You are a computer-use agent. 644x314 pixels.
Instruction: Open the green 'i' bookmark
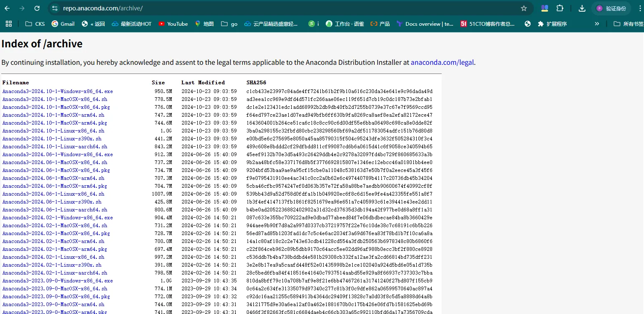314,24
